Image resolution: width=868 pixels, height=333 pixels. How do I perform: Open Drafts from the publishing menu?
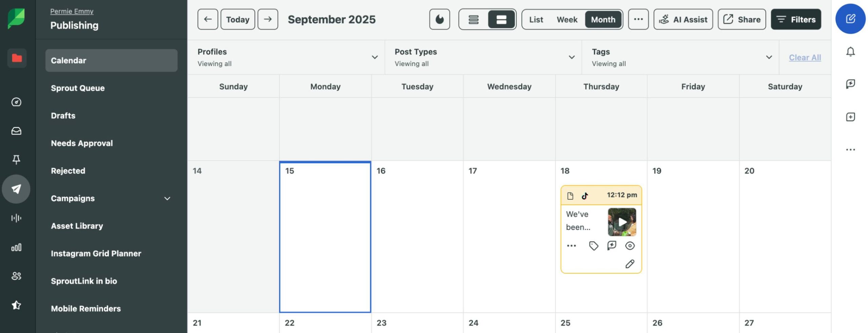63,116
